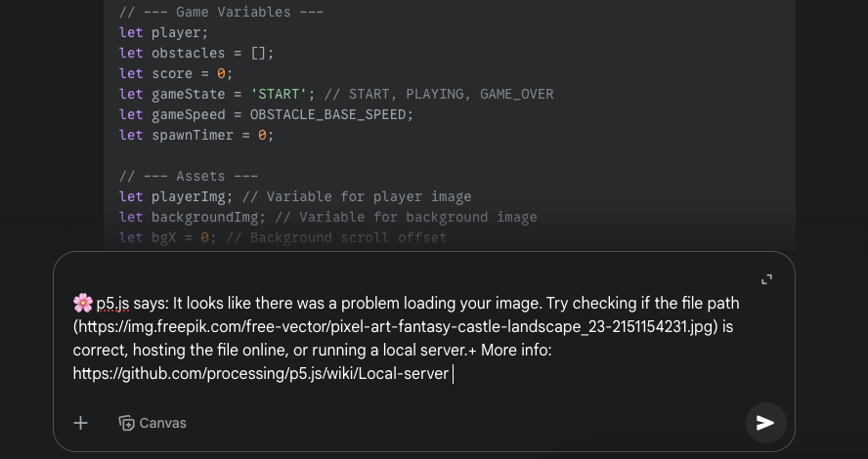This screenshot has width=868, height=459.
Task: Place cursor at end of prompt text
Action: click(x=452, y=373)
